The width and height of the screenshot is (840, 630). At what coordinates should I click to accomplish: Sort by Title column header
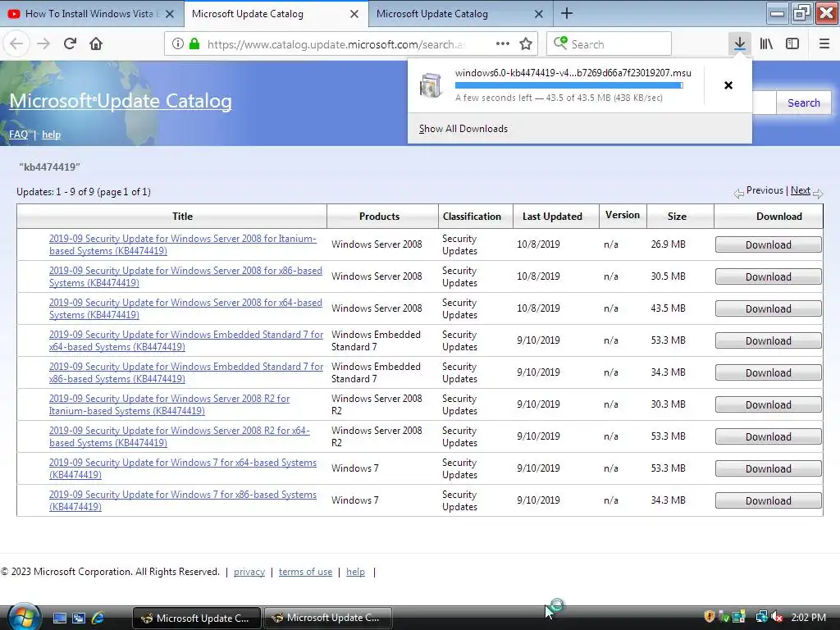point(182,217)
